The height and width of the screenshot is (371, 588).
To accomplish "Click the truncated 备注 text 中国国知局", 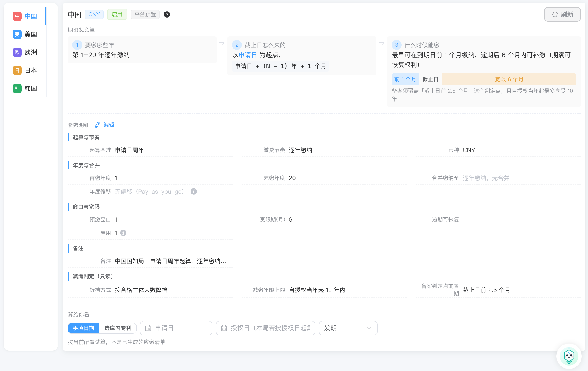I will (x=170, y=261).
